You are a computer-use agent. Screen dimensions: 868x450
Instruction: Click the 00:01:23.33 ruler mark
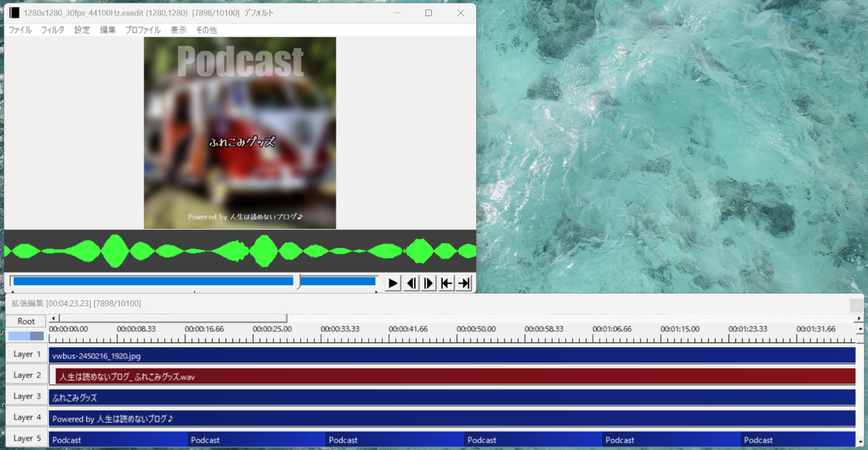(x=748, y=329)
